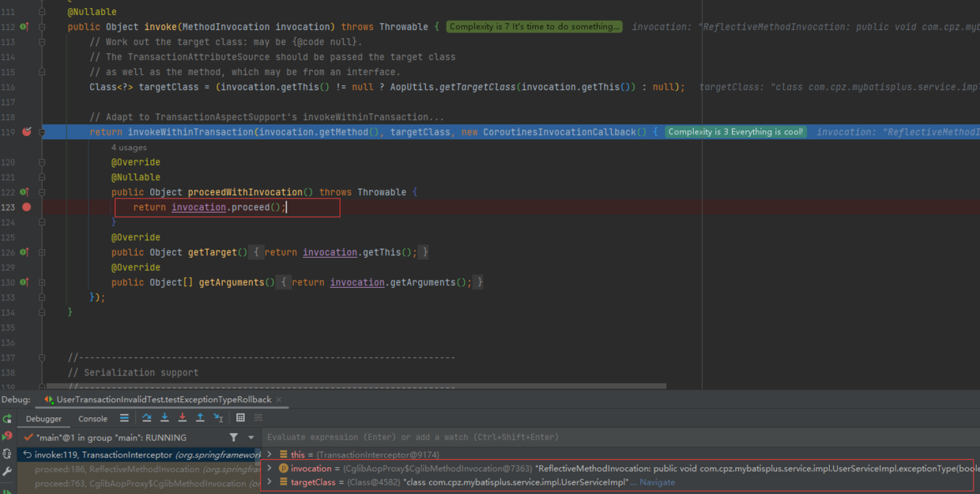The height and width of the screenshot is (494, 980).
Task: Click 'Complexity is 7' hint badge
Action: click(x=534, y=27)
